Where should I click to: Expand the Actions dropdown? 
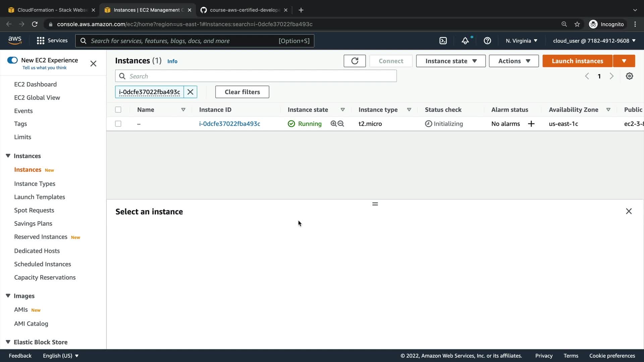pyautogui.click(x=514, y=61)
